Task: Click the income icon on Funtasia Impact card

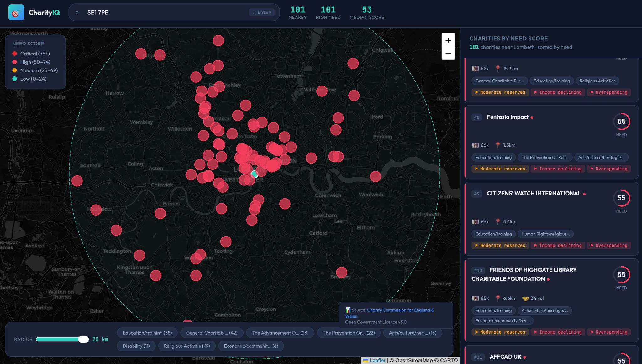Action: tap(475, 145)
